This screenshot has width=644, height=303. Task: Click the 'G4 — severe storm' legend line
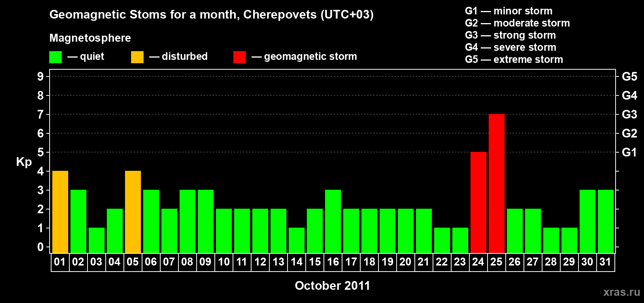tap(511, 47)
